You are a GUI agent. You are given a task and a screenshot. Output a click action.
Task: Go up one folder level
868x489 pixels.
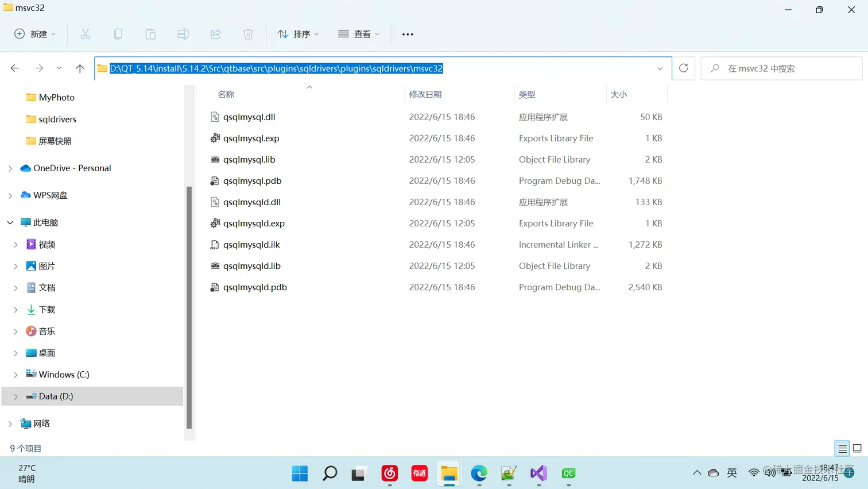tap(80, 68)
